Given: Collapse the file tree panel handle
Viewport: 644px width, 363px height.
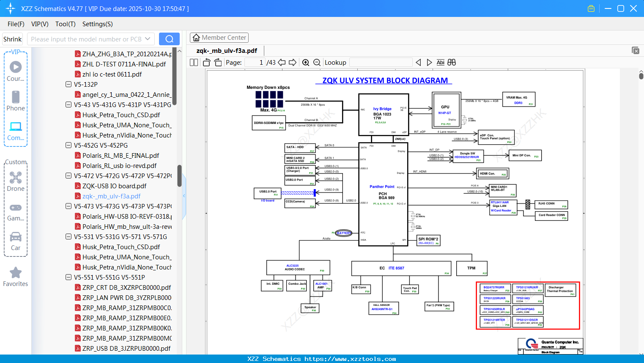Looking at the screenshot, I should (184, 196).
